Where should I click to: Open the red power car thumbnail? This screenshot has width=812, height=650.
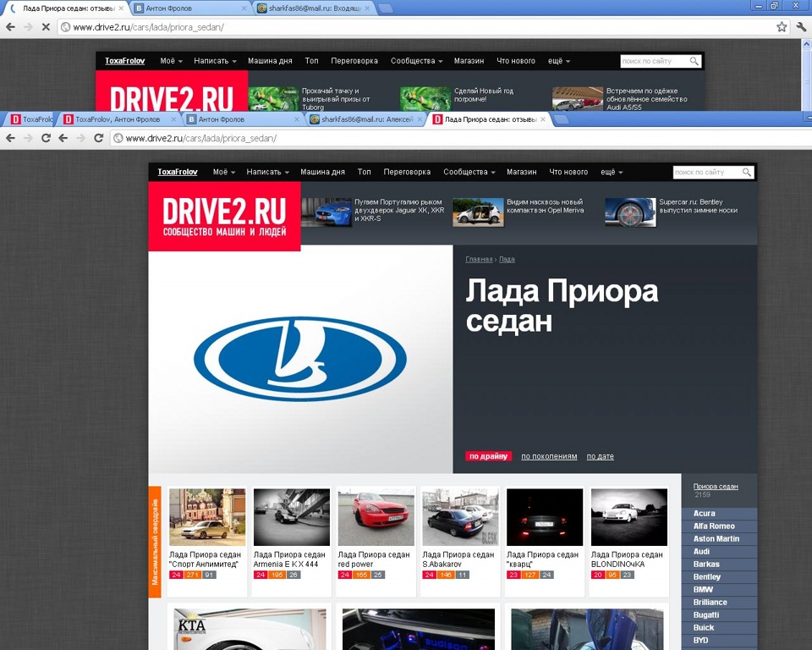pos(376,517)
